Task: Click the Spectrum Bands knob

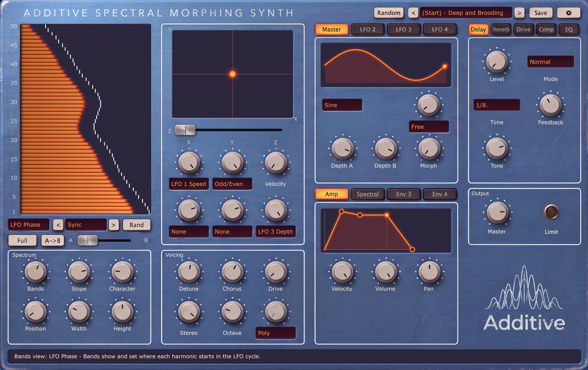Action: tap(36, 271)
